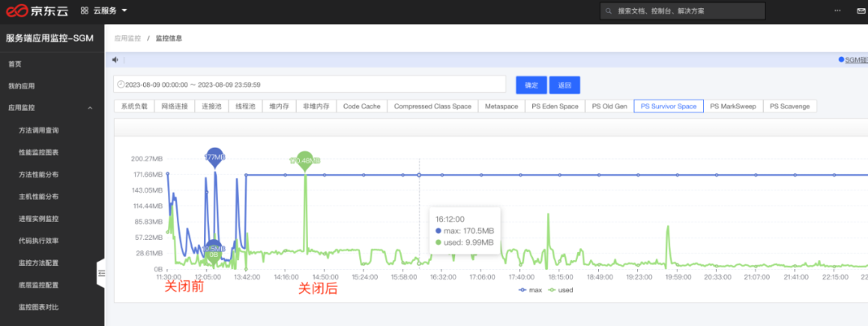Toggle the max series in legend
This screenshot has width=868, height=326.
point(530,290)
